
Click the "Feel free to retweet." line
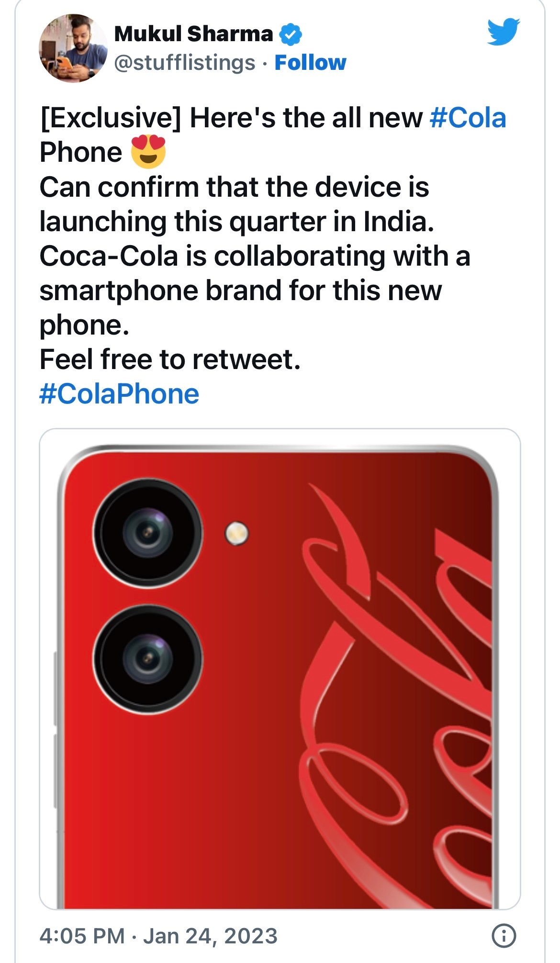point(170,359)
